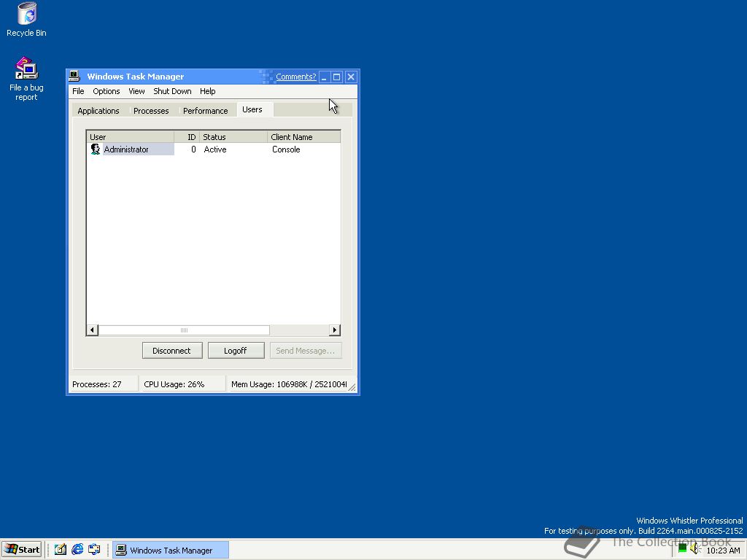Click the Administrator user icon in list
The width and height of the screenshot is (747, 560).
(96, 149)
